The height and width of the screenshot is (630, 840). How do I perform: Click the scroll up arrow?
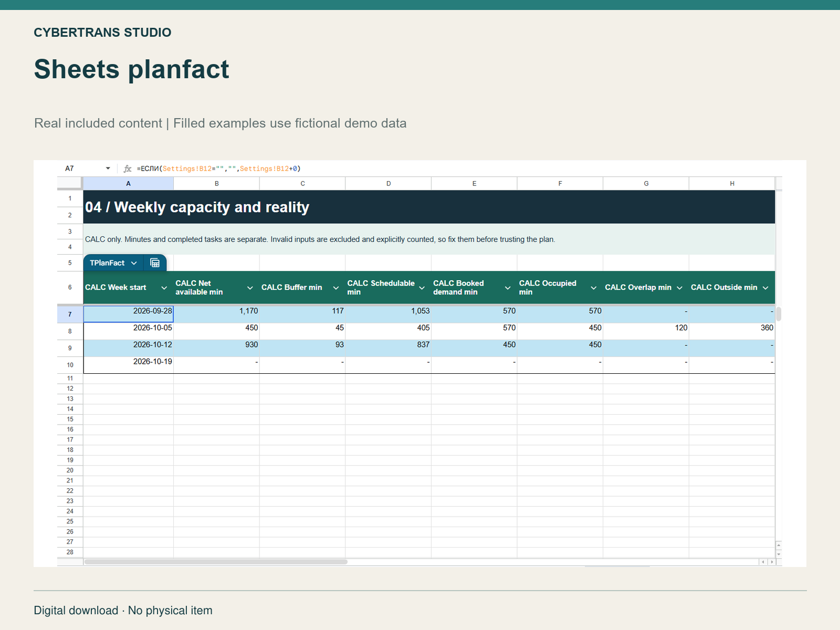779,545
